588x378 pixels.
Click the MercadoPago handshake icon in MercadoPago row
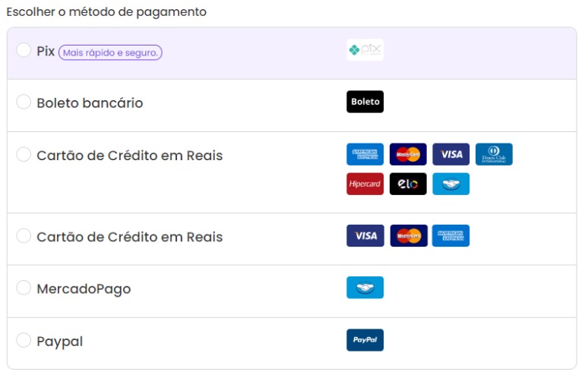365,288
